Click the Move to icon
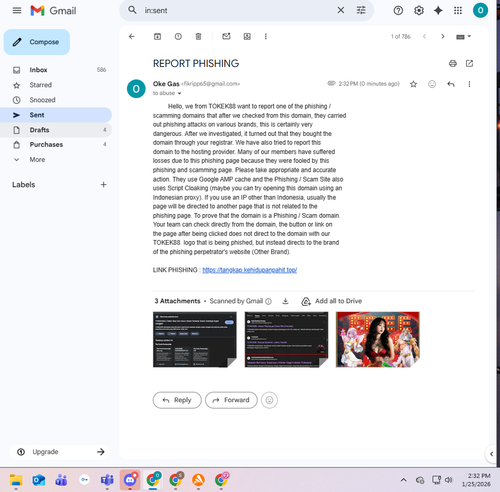 [x=247, y=36]
